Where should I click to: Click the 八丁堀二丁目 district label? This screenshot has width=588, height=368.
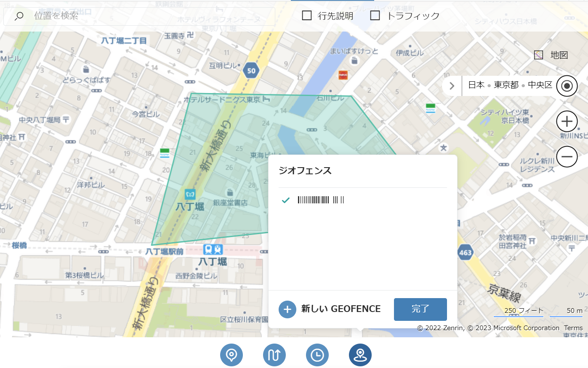[x=124, y=41]
